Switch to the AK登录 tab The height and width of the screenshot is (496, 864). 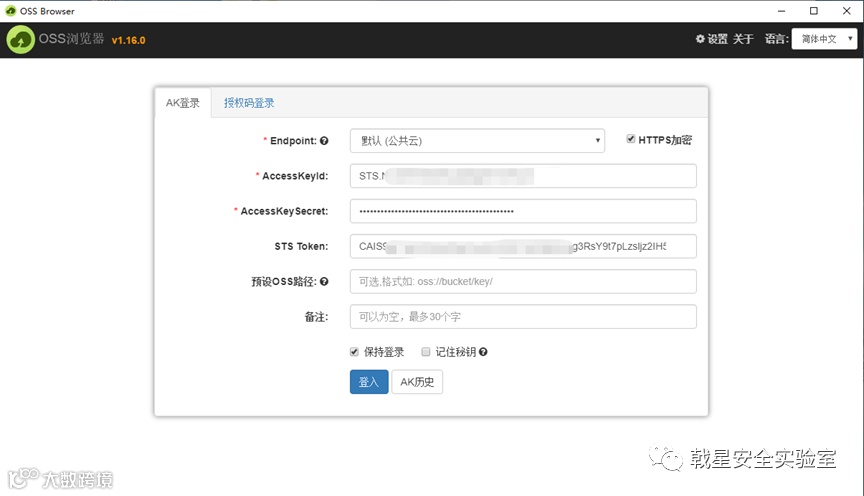point(183,103)
